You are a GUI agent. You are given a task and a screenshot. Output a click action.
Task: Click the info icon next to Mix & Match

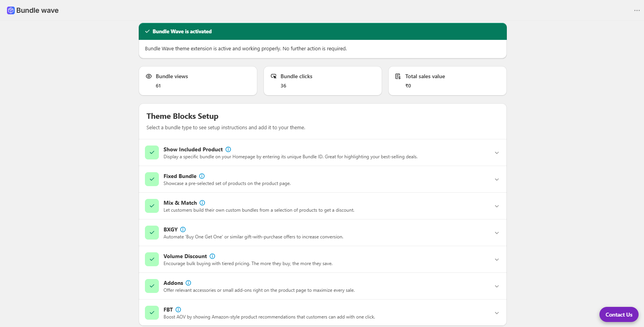(202, 203)
